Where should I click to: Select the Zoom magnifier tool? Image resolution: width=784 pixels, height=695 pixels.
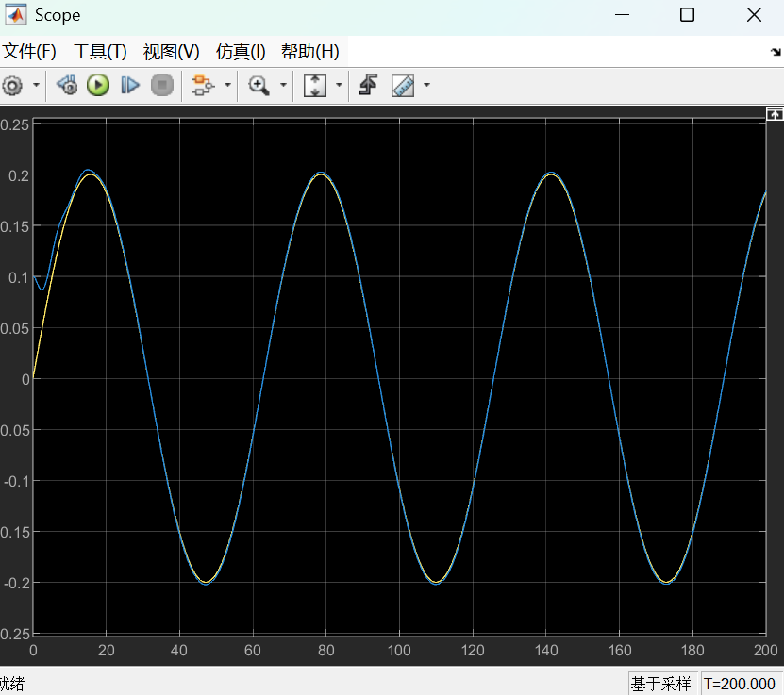click(259, 86)
